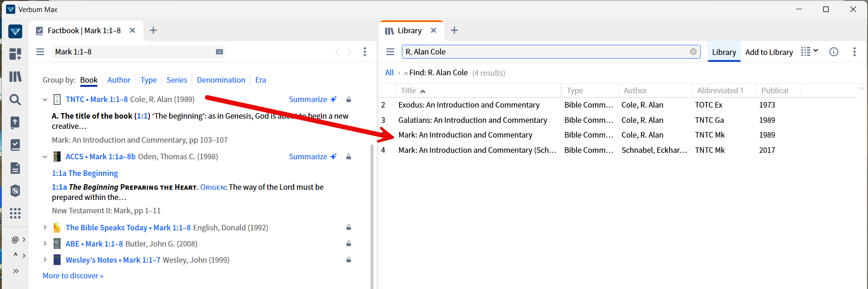The image size is (868, 289).
Task: Group results by Type
Action: [148, 80]
